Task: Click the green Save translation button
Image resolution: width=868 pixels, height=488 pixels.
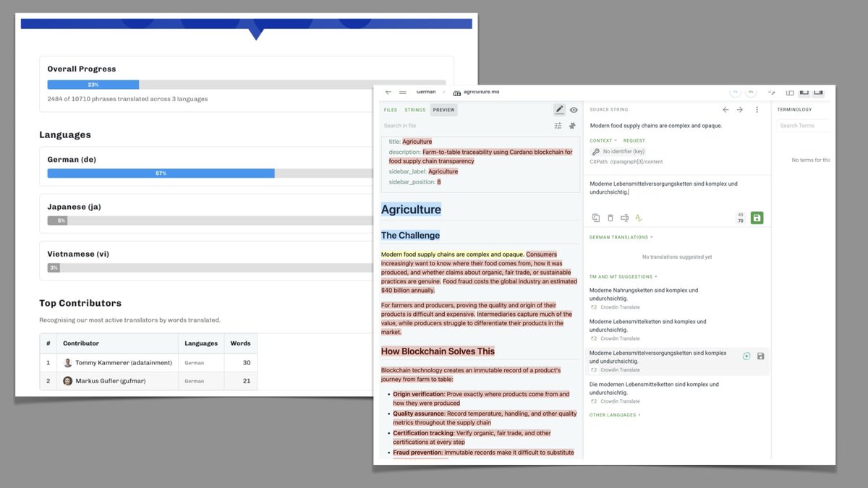Action: 757,218
